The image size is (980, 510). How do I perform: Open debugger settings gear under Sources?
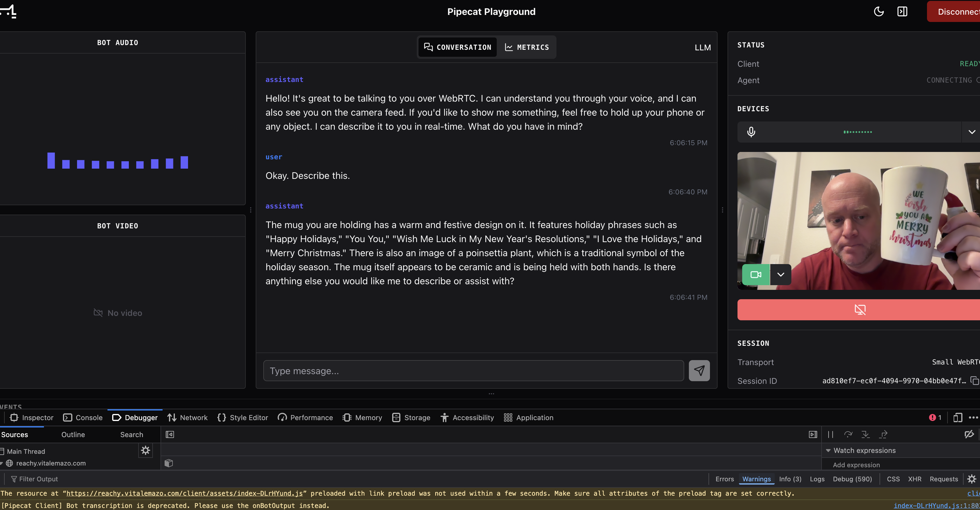[x=145, y=451]
